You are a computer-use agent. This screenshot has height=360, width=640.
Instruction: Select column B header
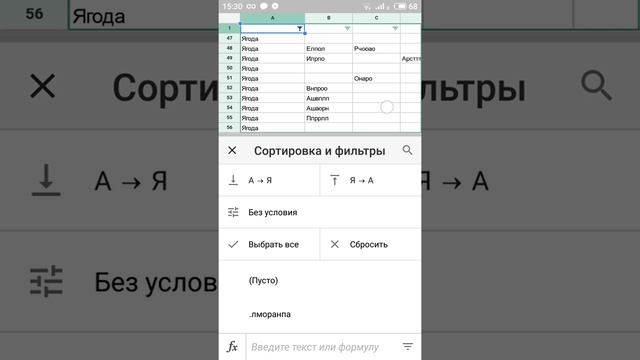[x=329, y=18]
